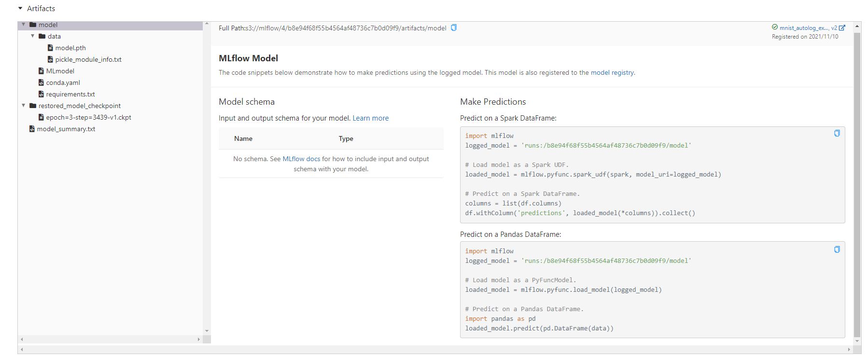868x356 pixels.
Task: Click the tree panel scroll-up arrow
Action: (x=207, y=24)
